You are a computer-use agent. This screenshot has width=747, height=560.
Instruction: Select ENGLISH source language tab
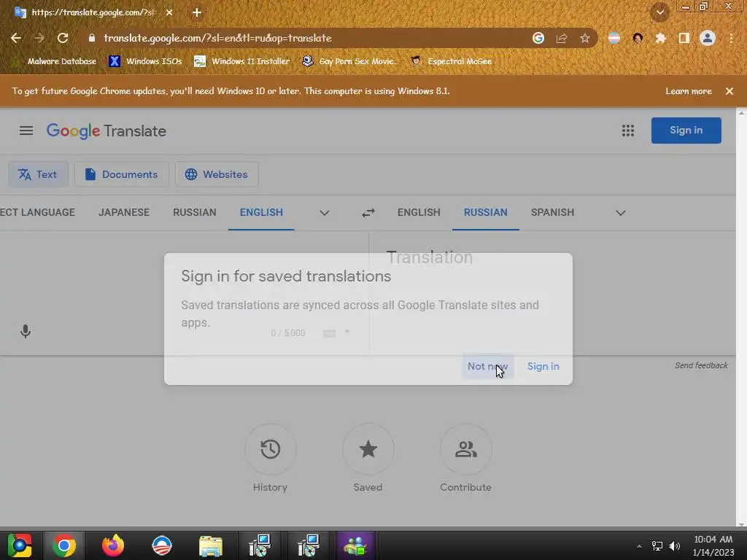point(261,212)
